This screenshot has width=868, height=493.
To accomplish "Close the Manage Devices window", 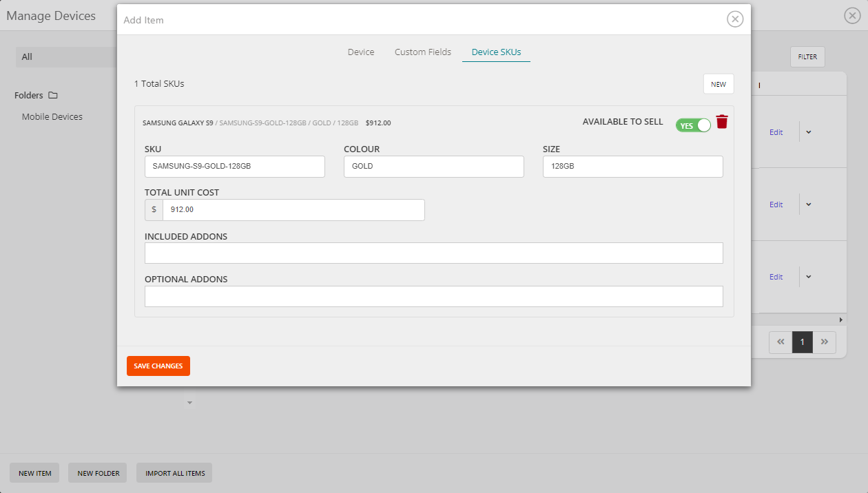I will coord(852,17).
